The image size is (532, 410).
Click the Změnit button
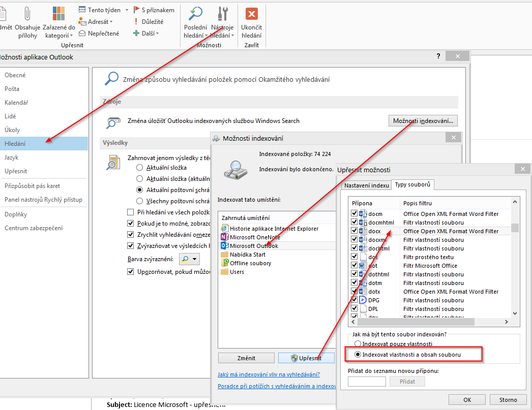pyautogui.click(x=246, y=358)
